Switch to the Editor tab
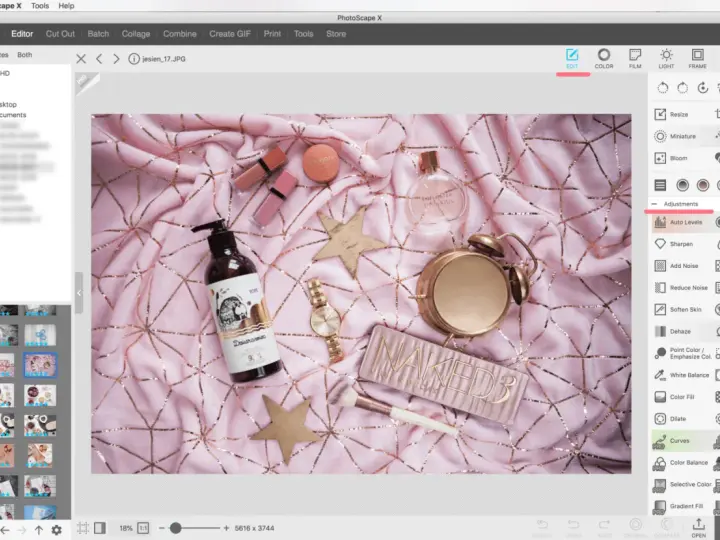 (22, 34)
